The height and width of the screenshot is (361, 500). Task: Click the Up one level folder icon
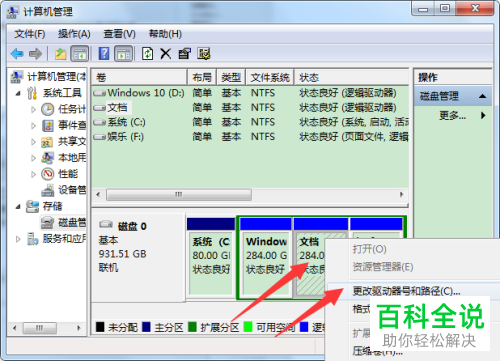[60, 53]
